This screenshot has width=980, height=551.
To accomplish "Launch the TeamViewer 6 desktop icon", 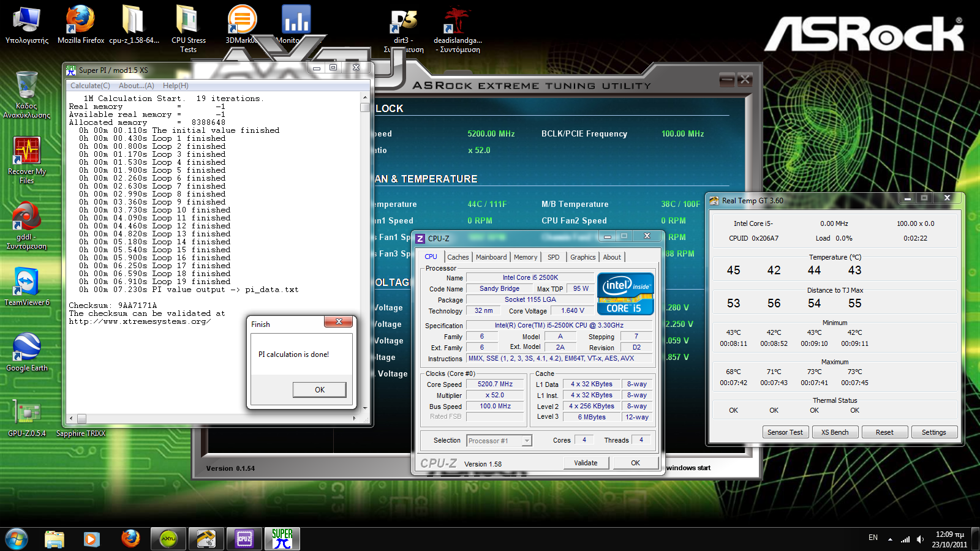I will [27, 287].
